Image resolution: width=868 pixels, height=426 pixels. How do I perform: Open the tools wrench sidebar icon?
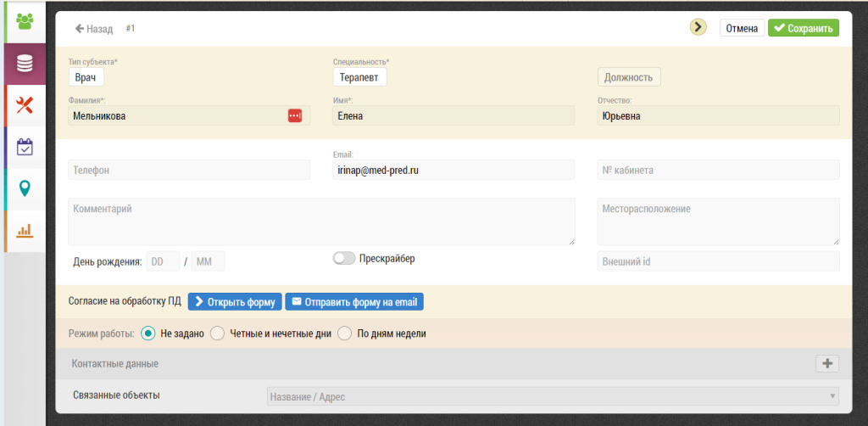point(25,104)
